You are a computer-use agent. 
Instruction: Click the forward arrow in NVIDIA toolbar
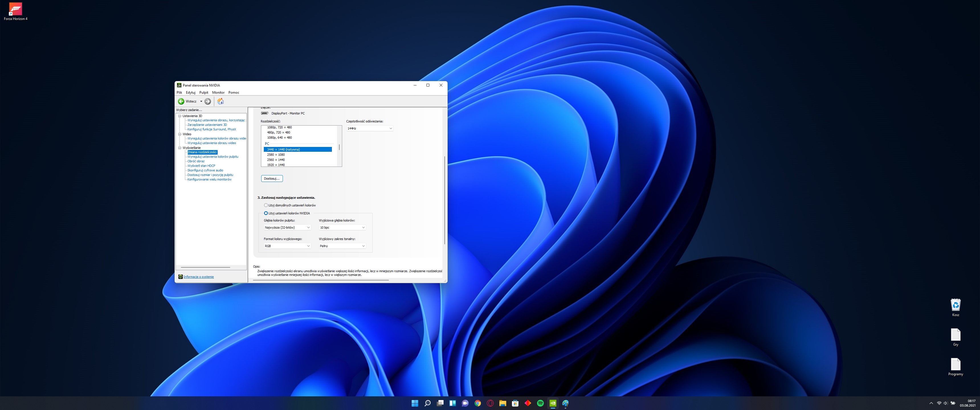tap(208, 101)
